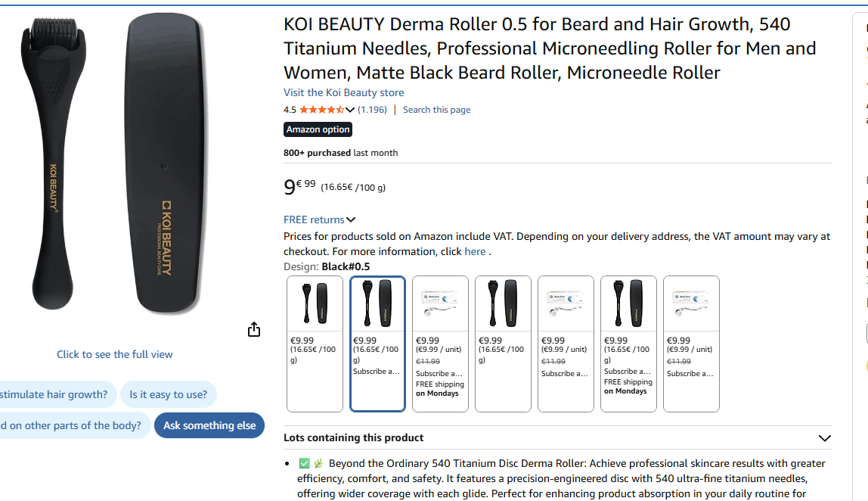Click to see the full view
The width and height of the screenshot is (868, 501).
tap(115, 354)
